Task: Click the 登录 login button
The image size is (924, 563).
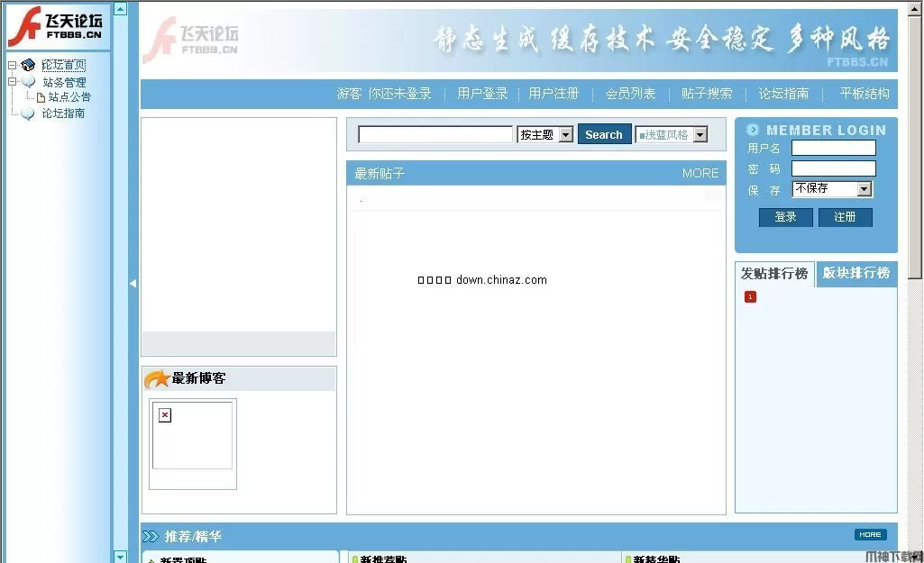Action: 784,216
